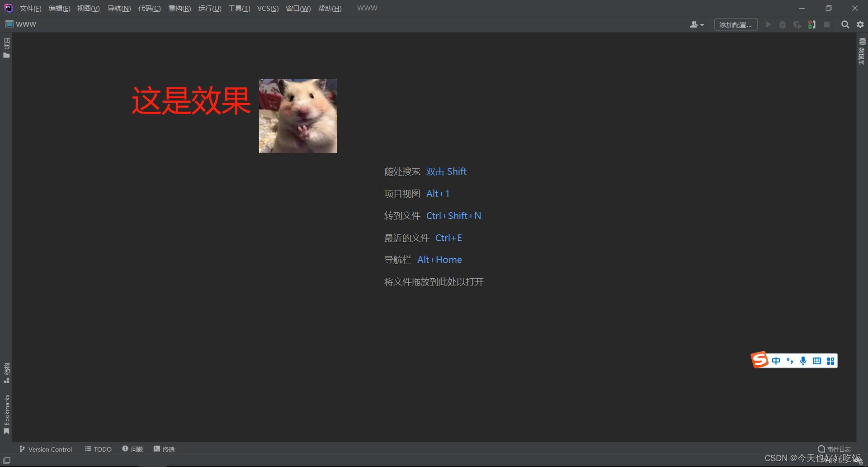Image resolution: width=868 pixels, height=467 pixels.
Task: Toggle punctuation mode in Sogou toolbar
Action: (789, 360)
